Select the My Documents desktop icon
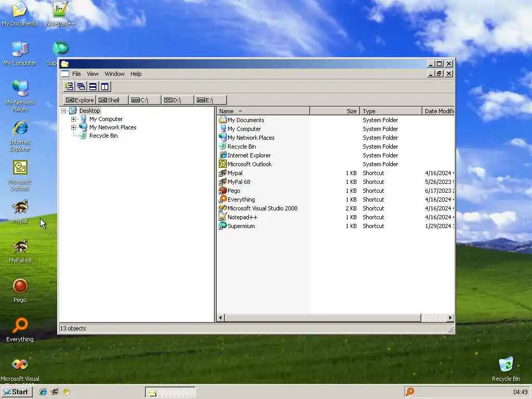This screenshot has height=399, width=532. point(20,14)
